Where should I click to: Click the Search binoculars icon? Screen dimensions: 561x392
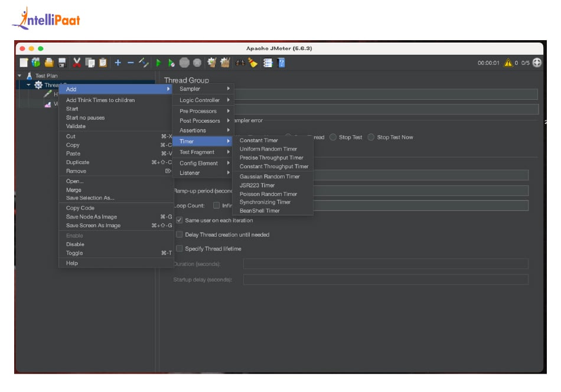point(240,63)
